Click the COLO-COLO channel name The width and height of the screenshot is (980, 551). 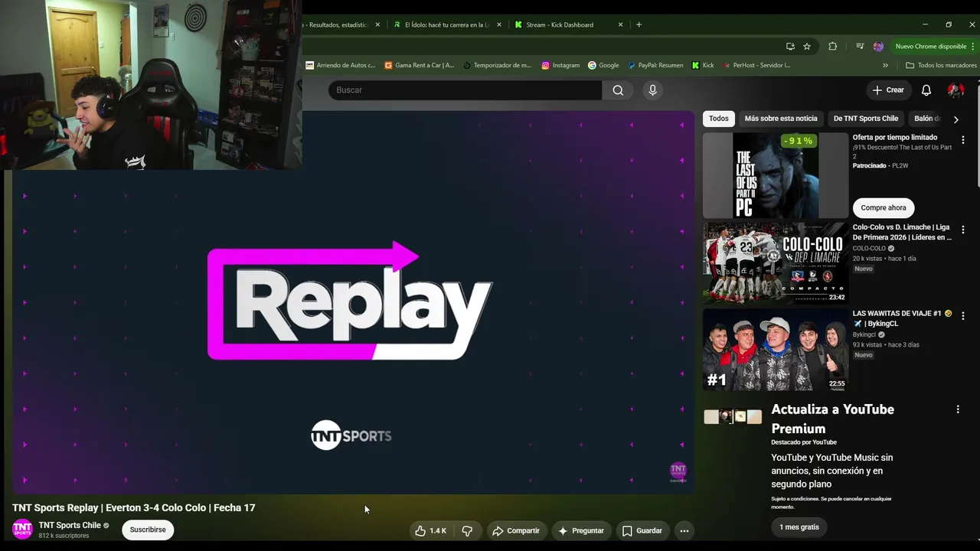pyautogui.click(x=869, y=249)
